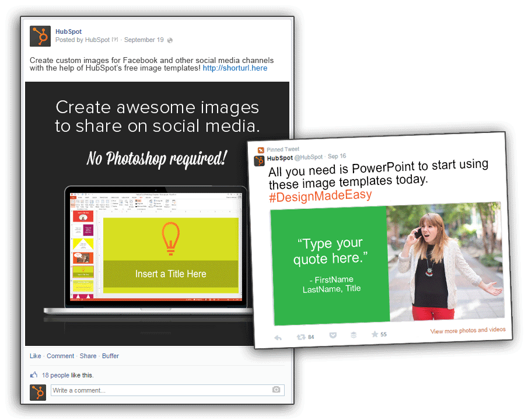Click the HubSpot sprocket avatar on the post

pos(40,36)
